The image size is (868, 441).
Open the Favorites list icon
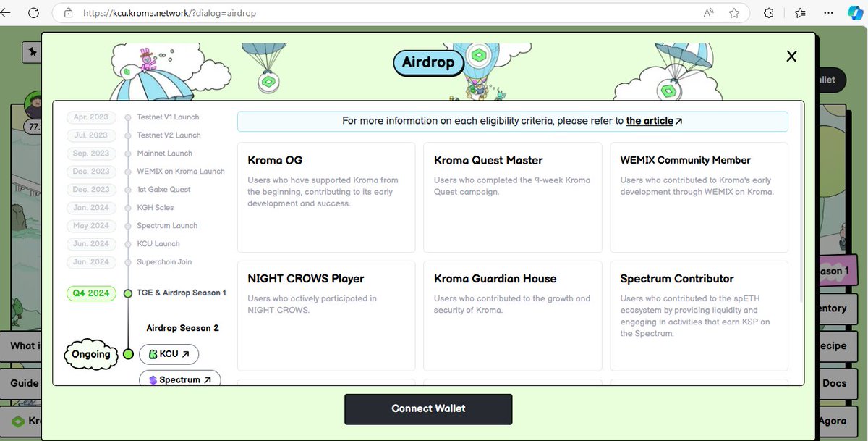point(800,12)
